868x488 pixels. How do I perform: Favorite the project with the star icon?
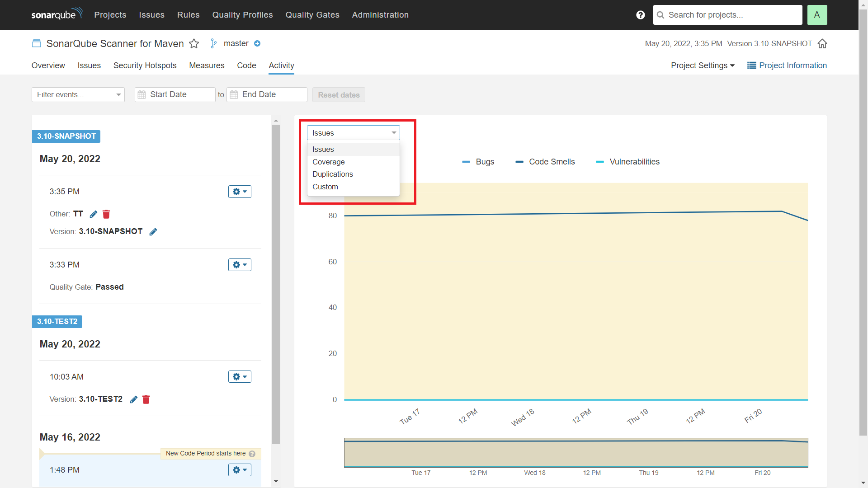194,43
